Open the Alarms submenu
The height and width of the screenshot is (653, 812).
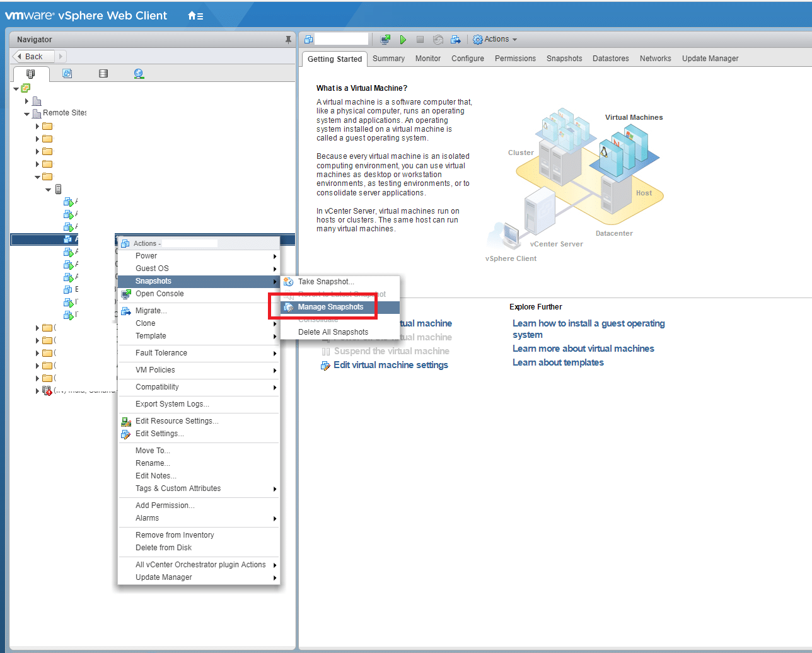pos(199,518)
